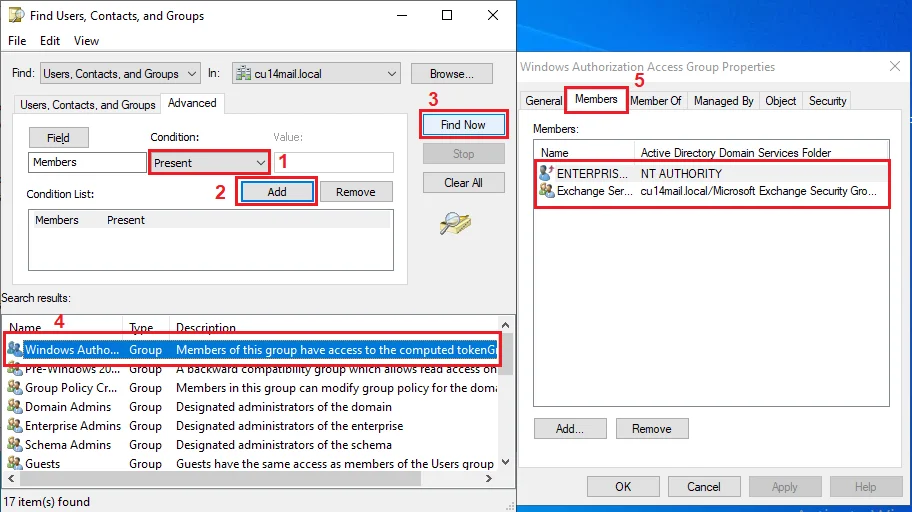The height and width of the screenshot is (512, 912).
Task: Click the magnifying glass search icon
Action: (455, 223)
